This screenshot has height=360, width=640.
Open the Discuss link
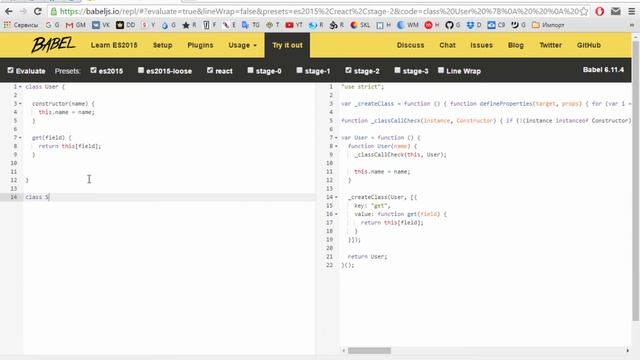coord(411,45)
